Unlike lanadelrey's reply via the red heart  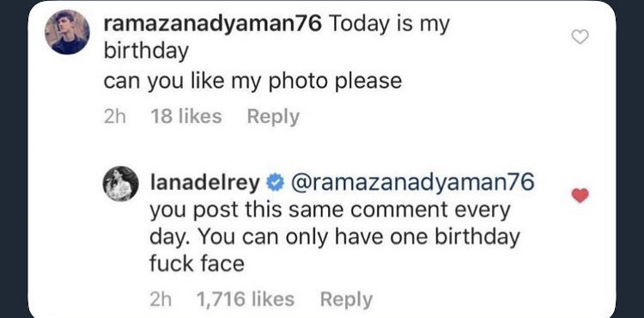click(580, 195)
